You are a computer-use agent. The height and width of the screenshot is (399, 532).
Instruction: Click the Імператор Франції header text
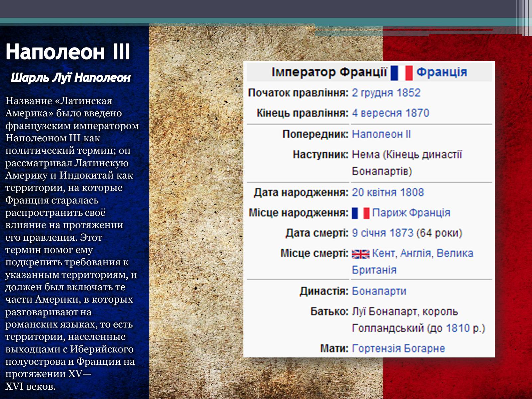coord(330,72)
